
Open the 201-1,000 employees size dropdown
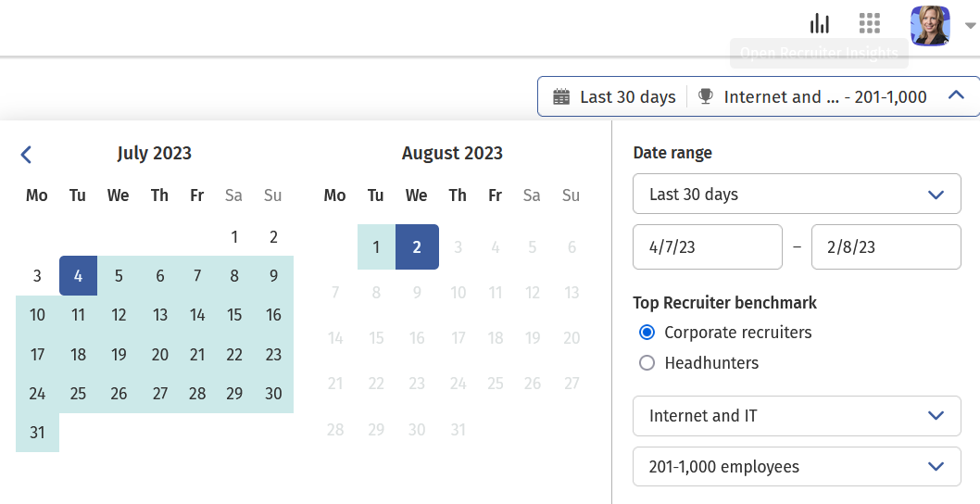coord(797,467)
